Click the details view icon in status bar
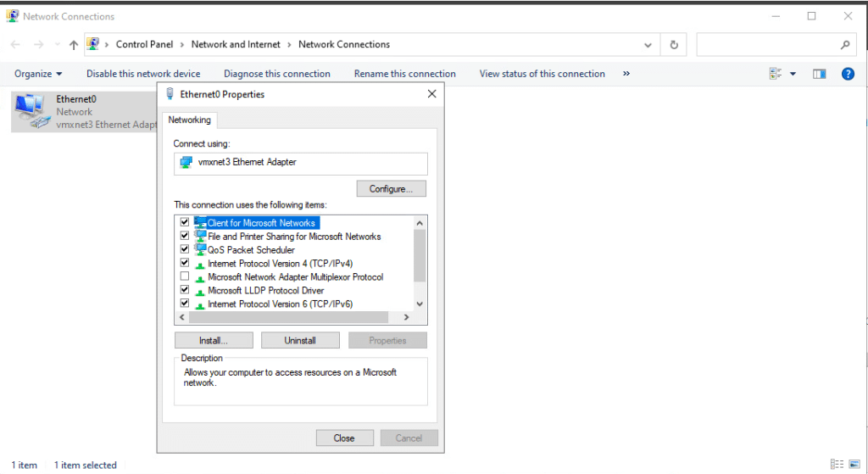 [x=837, y=464]
